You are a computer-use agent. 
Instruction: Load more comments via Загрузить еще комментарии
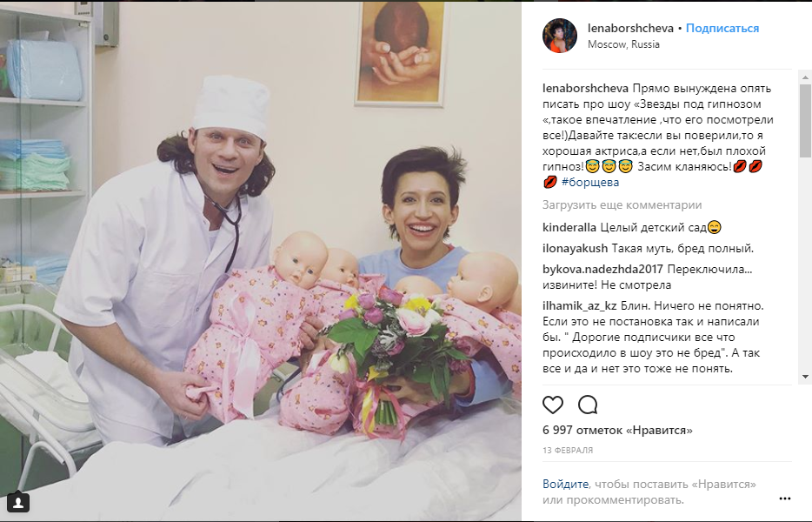point(622,204)
